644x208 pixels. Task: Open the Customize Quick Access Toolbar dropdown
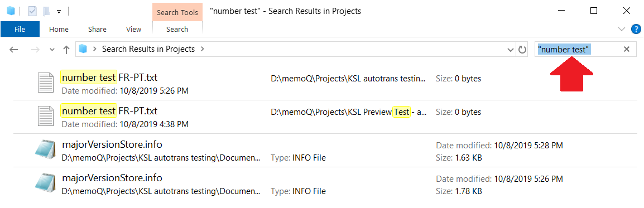[x=59, y=12]
